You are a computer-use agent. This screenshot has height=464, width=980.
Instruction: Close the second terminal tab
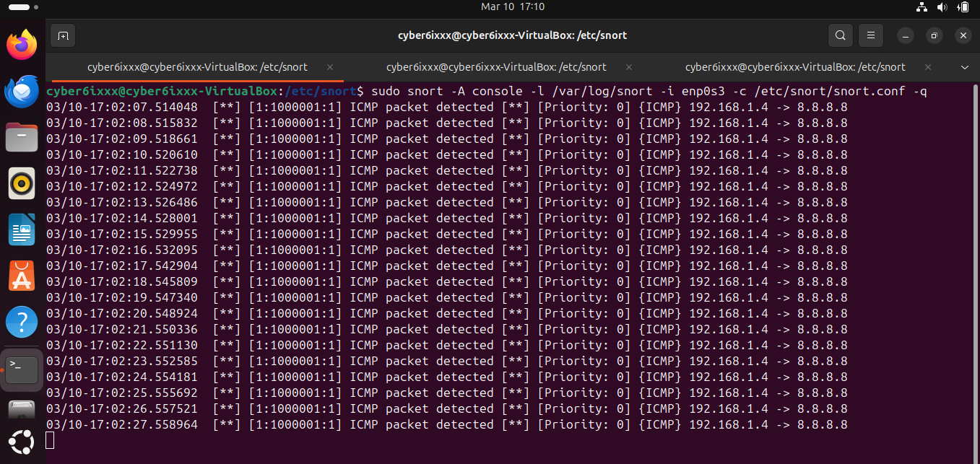coord(628,67)
